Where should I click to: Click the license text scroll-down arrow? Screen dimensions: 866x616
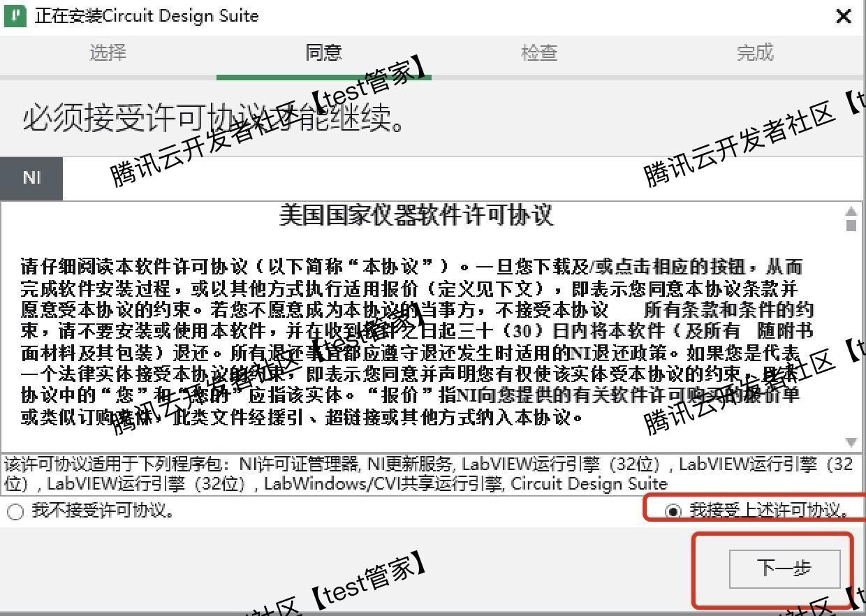pyautogui.click(x=851, y=441)
